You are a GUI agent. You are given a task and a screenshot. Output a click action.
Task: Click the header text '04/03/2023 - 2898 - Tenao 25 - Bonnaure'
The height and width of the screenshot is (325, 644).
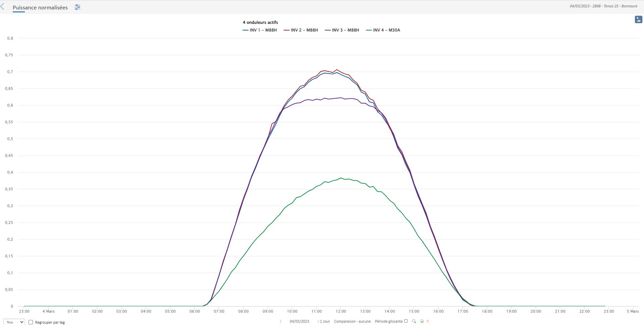click(x=603, y=6)
